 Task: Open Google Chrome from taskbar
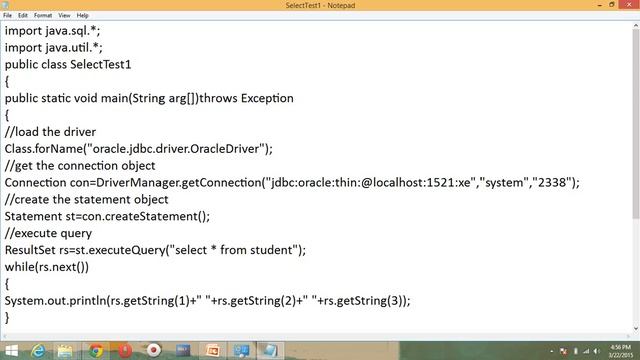pos(96,351)
